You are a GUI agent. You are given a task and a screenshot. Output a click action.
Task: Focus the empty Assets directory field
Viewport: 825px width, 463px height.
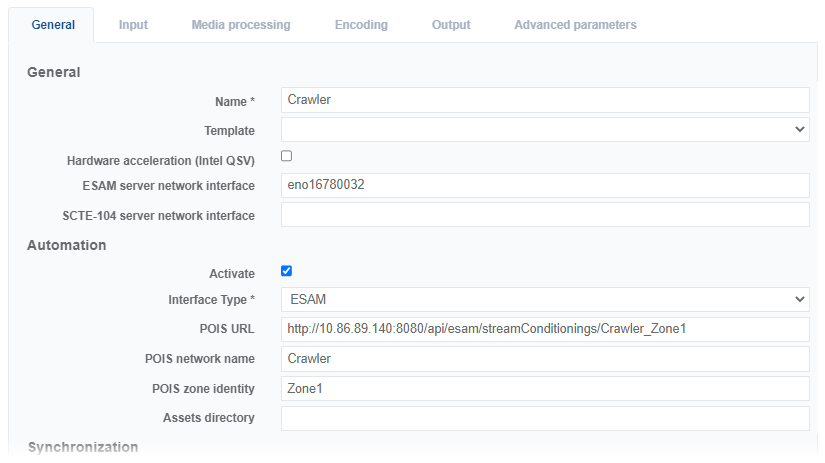click(x=545, y=417)
